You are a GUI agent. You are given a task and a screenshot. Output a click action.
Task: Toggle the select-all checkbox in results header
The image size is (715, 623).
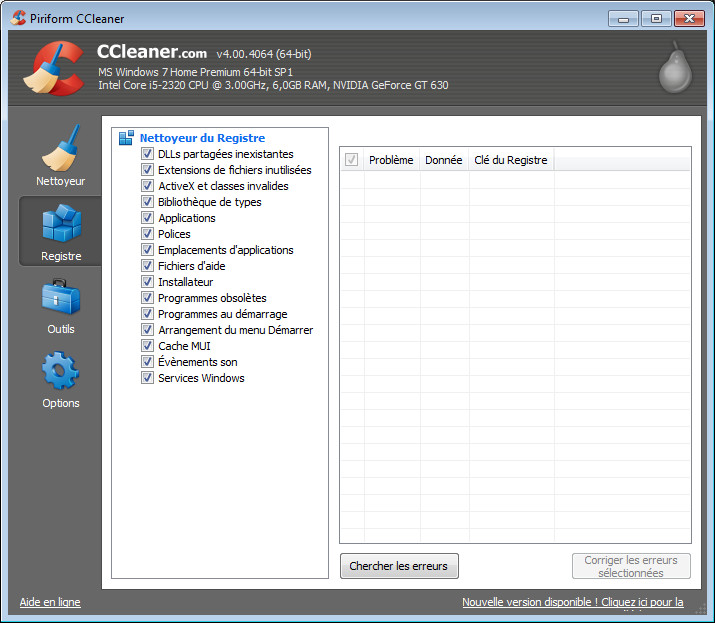click(351, 160)
